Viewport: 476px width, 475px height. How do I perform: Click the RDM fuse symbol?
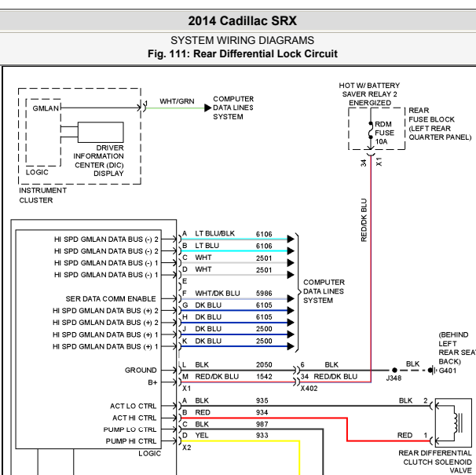pos(371,130)
